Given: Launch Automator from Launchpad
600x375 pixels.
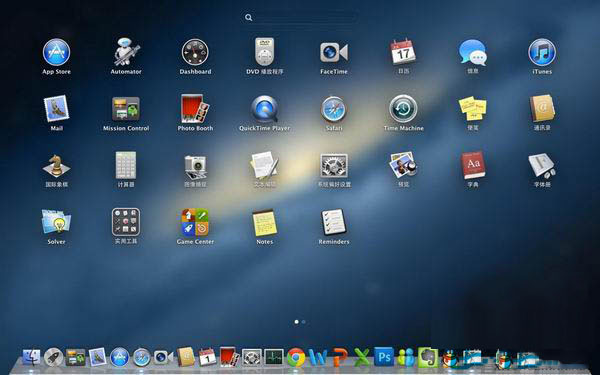Looking at the screenshot, I should coord(126,52).
